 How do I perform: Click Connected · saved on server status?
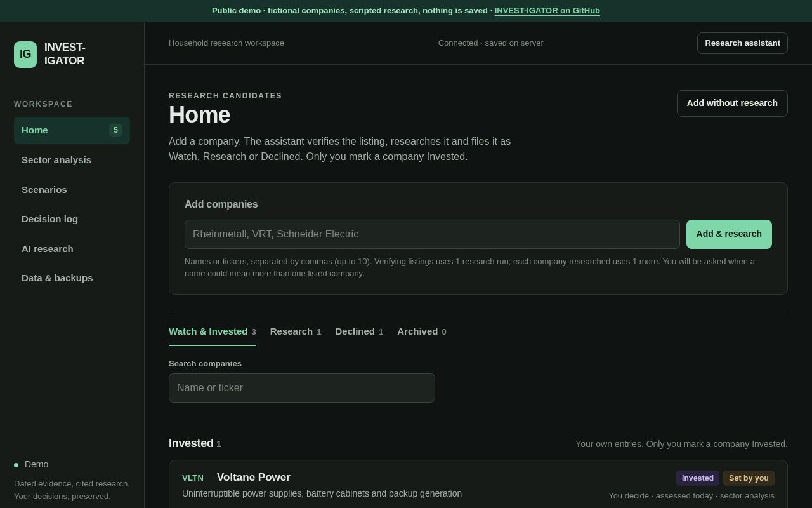[490, 43]
